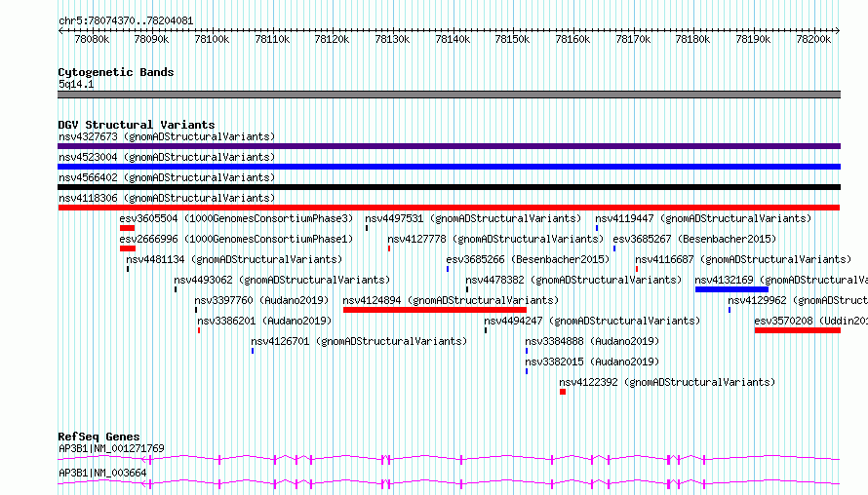The height and width of the screenshot is (495, 868).
Task: Open the nsv4566402 variant label
Action: click(x=167, y=177)
